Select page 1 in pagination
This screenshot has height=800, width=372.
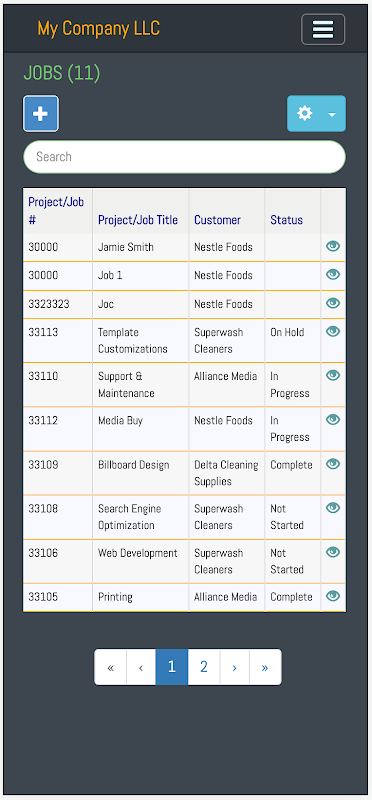(x=171, y=667)
